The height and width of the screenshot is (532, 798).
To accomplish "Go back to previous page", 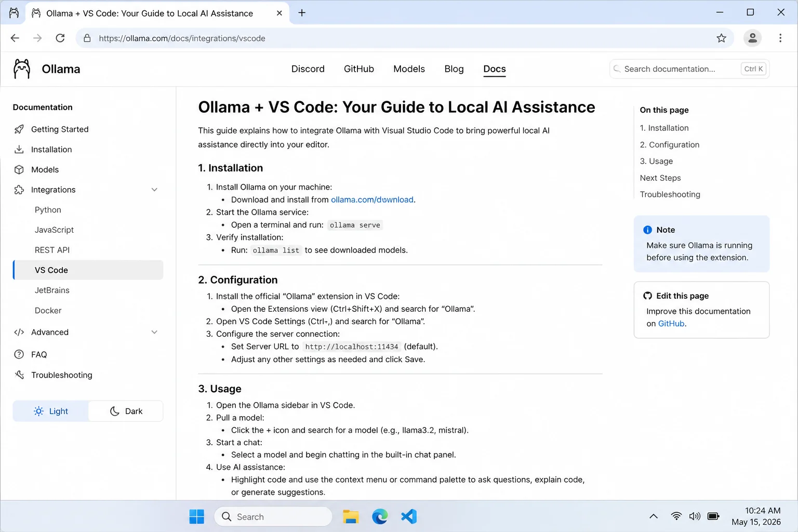I will click(15, 38).
